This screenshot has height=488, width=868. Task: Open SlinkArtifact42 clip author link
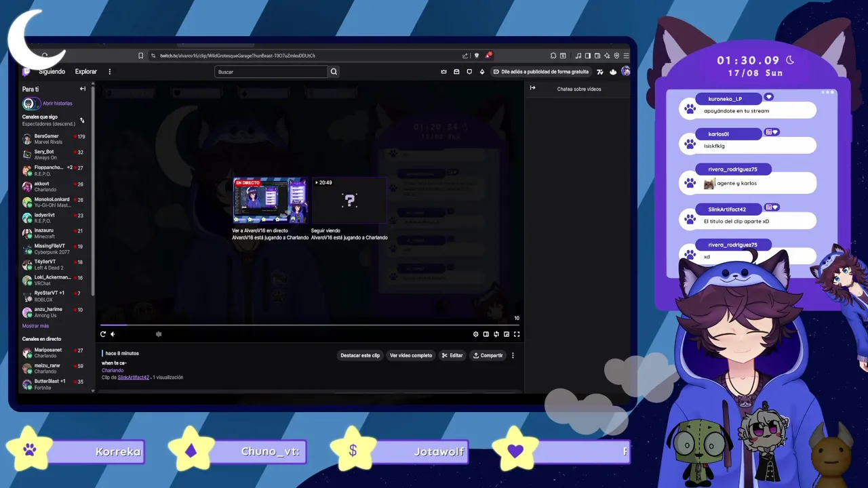coord(133,378)
